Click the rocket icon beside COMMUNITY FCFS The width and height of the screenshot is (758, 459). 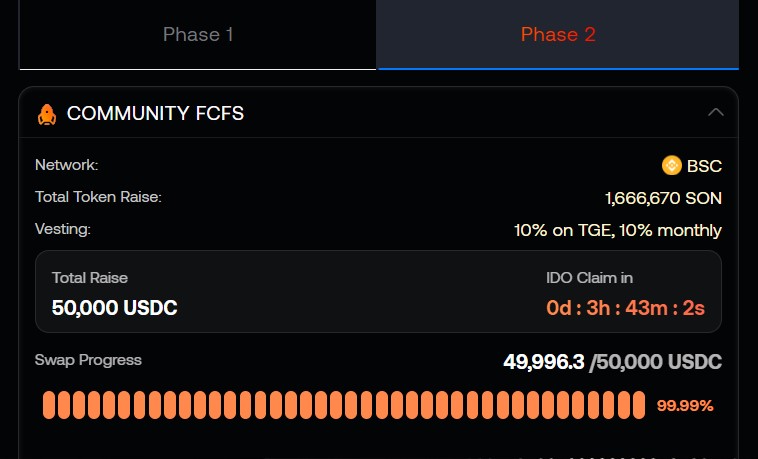(x=46, y=114)
